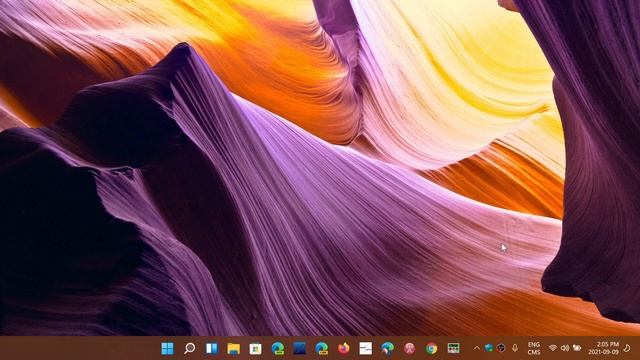640x360 pixels.
Task: Open the green monitor app at taskbar end
Action: pyautogui.click(x=453, y=348)
